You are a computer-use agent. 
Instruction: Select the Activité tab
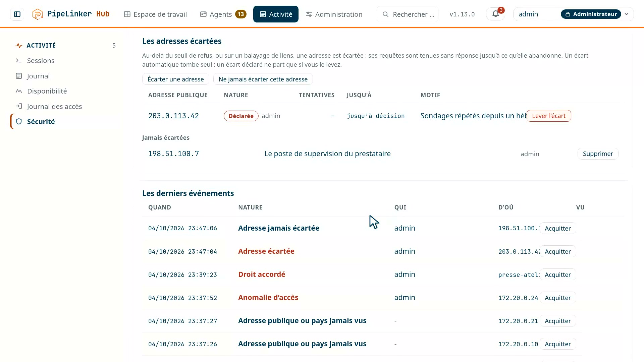276,14
